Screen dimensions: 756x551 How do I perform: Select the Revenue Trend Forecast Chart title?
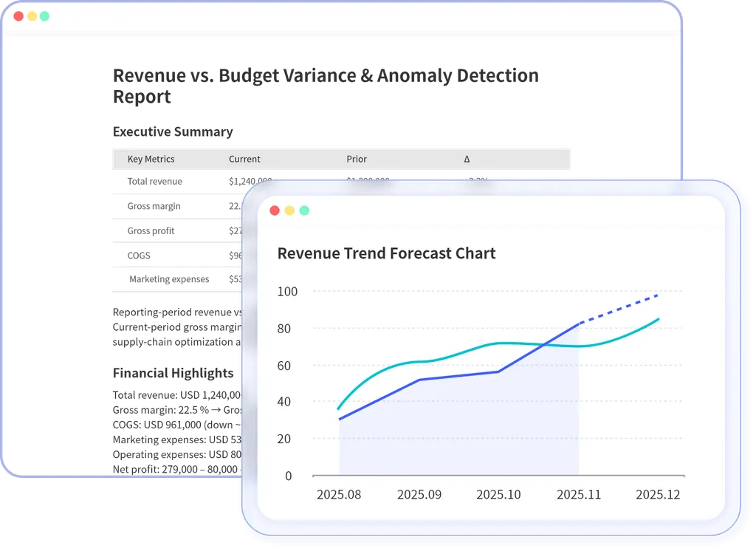coord(385,253)
